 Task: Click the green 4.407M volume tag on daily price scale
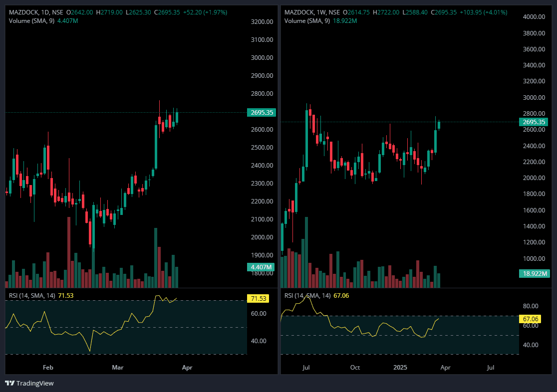click(x=261, y=267)
